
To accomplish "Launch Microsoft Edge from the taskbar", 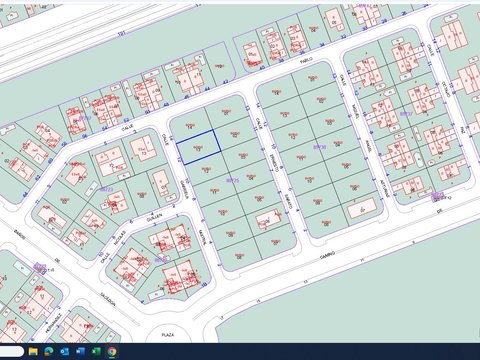I will [x=49, y=351].
